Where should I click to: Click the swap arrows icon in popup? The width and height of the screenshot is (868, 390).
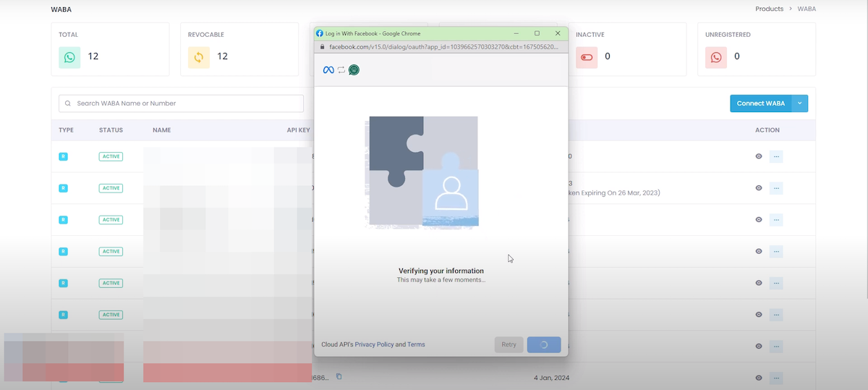341,70
